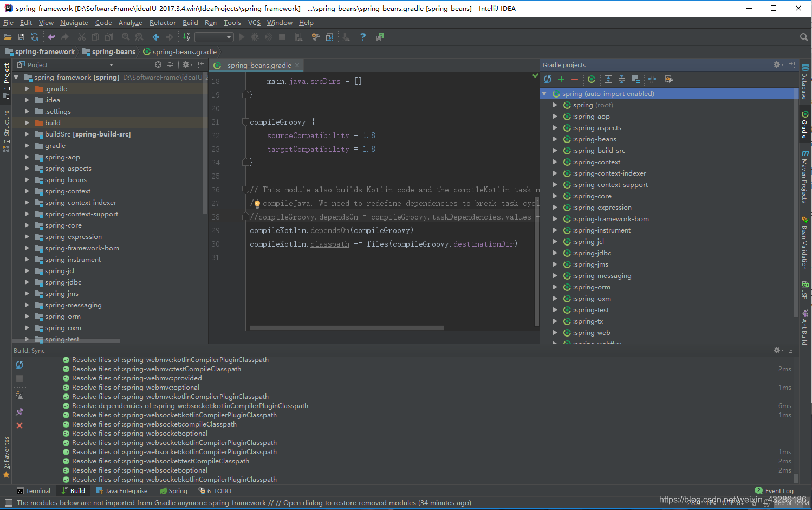The image size is (812, 510).
Task: Expand spring-core in Project tree
Action: pyautogui.click(x=27, y=225)
